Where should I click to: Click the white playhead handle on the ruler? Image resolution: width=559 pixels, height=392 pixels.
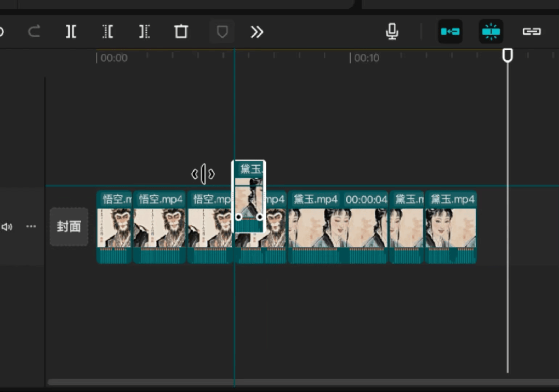pos(508,55)
